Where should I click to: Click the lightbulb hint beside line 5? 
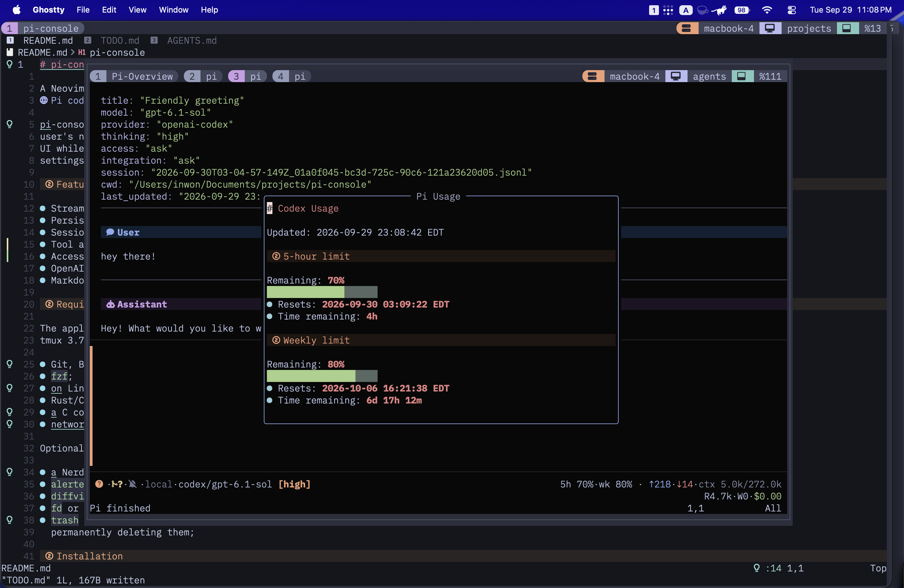[x=10, y=124]
